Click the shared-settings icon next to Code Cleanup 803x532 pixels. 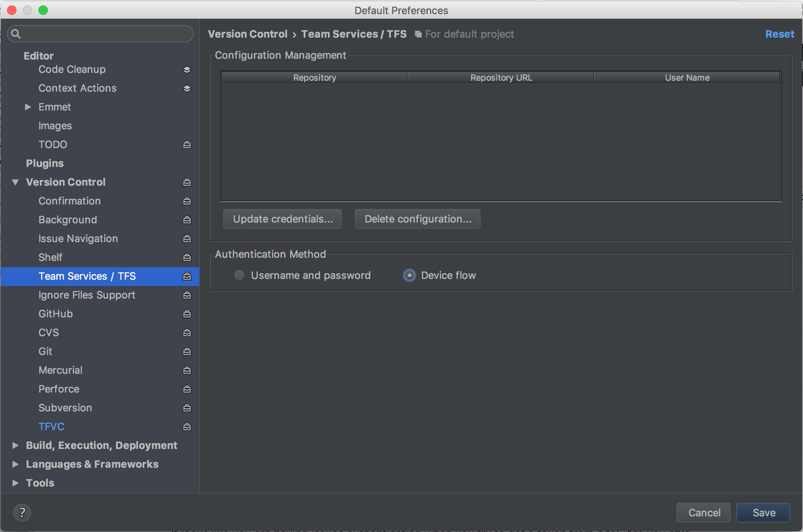click(x=187, y=69)
